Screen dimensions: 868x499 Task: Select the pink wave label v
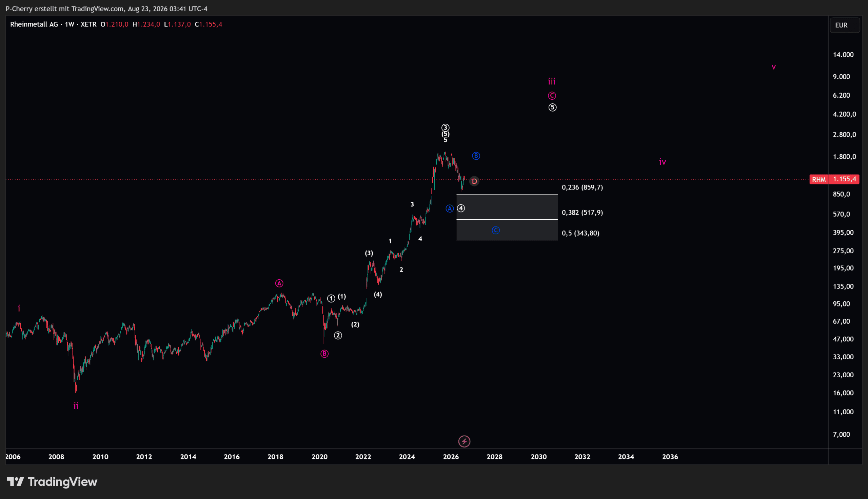(774, 67)
